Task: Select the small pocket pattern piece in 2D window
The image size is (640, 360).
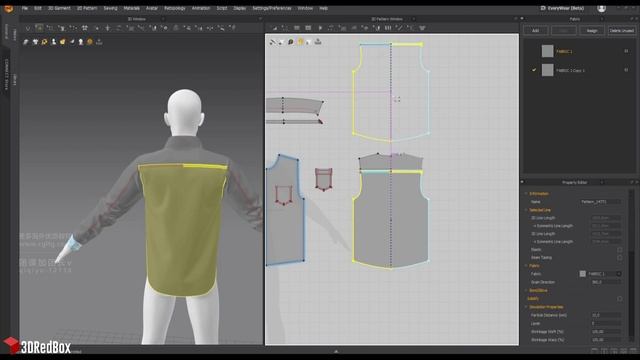Action: click(x=323, y=180)
